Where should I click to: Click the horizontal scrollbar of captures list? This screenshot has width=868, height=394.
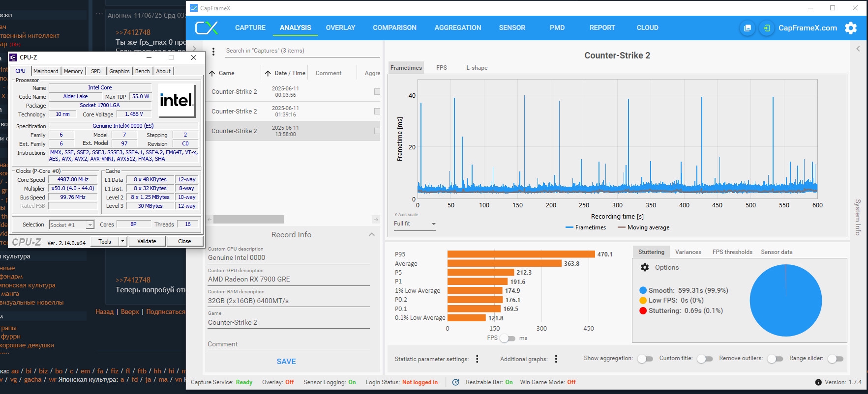coord(248,220)
